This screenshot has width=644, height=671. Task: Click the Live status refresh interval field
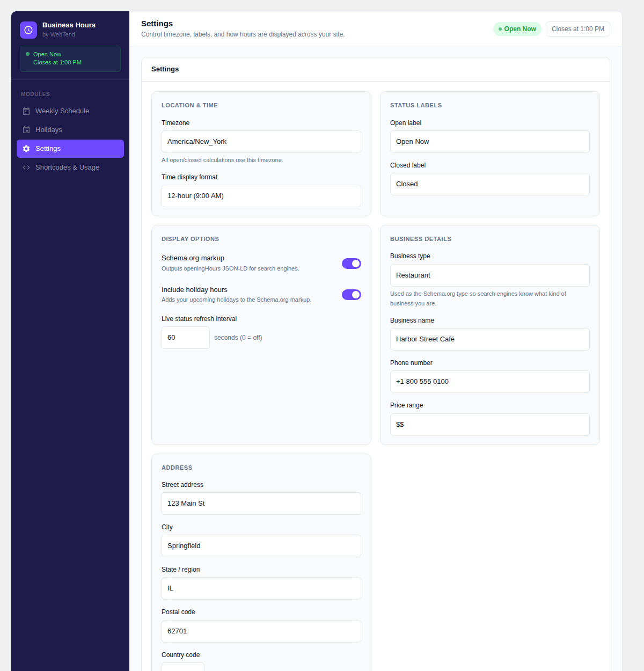click(x=186, y=338)
